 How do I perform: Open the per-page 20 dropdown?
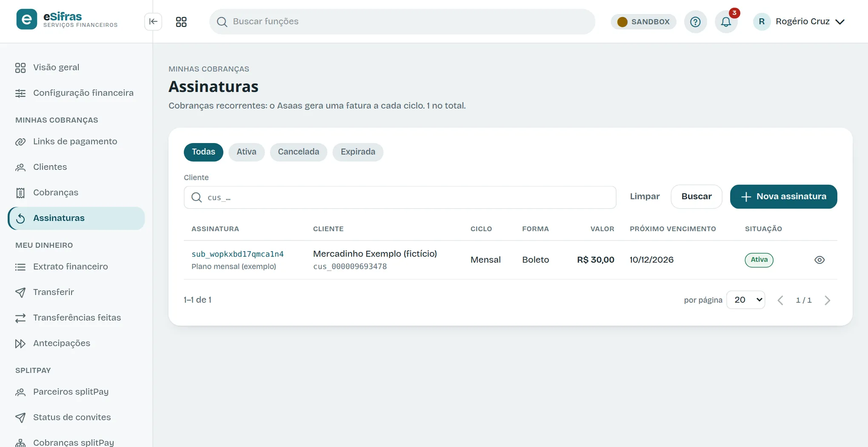(x=746, y=300)
